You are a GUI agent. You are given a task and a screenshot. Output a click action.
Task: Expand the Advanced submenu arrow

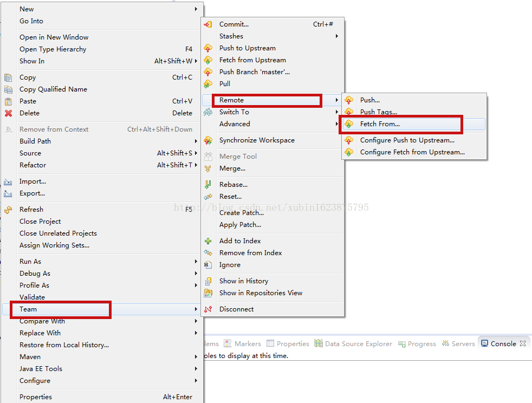pyautogui.click(x=336, y=124)
